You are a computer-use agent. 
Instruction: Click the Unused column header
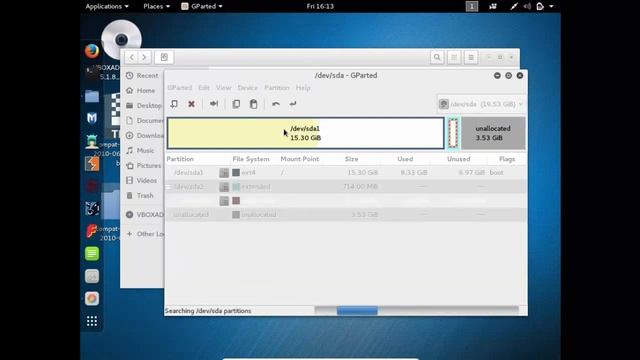tap(458, 159)
